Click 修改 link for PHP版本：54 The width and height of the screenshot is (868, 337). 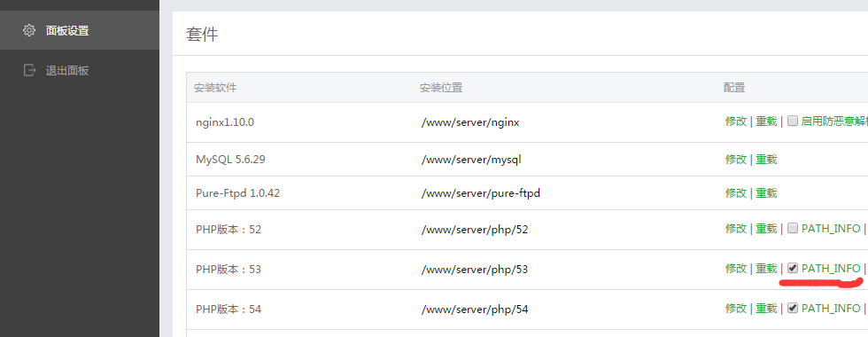point(736,309)
